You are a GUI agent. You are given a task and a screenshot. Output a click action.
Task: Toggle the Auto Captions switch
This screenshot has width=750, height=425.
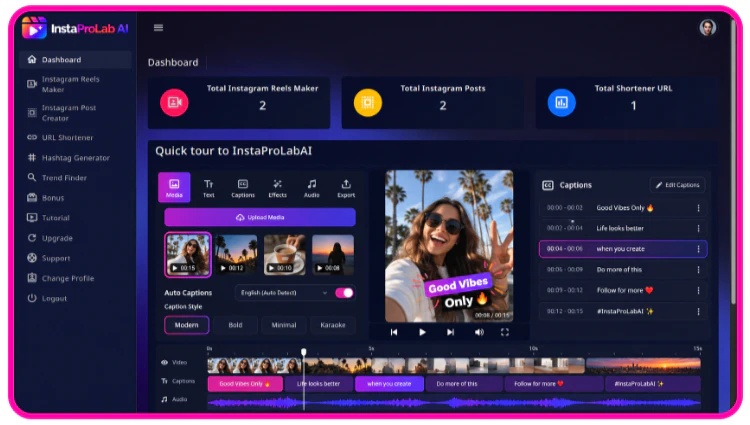pos(344,293)
